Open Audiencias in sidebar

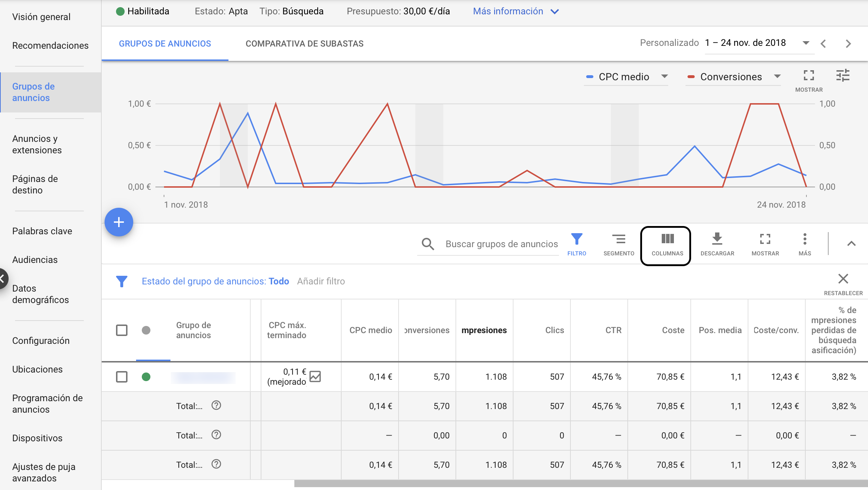pos(35,260)
